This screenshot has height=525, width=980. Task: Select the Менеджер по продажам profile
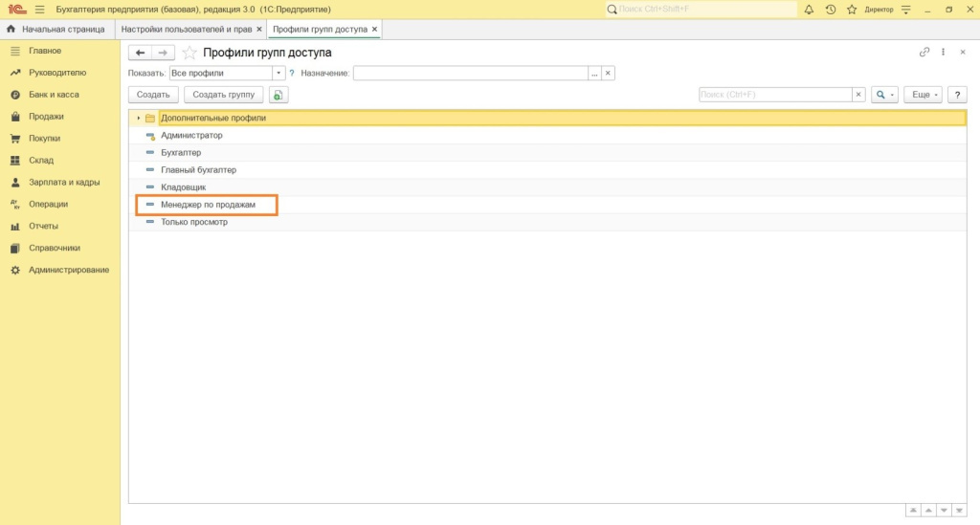point(208,205)
